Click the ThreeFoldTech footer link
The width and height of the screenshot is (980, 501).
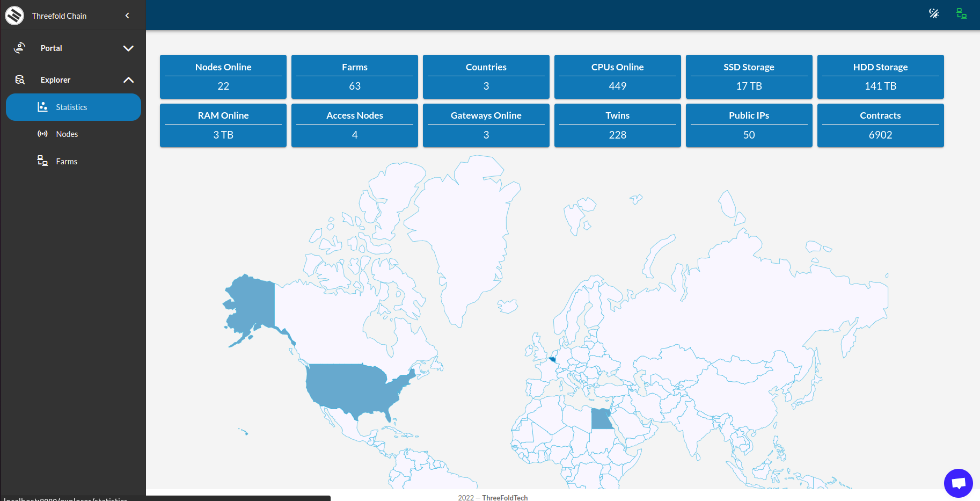pos(504,498)
